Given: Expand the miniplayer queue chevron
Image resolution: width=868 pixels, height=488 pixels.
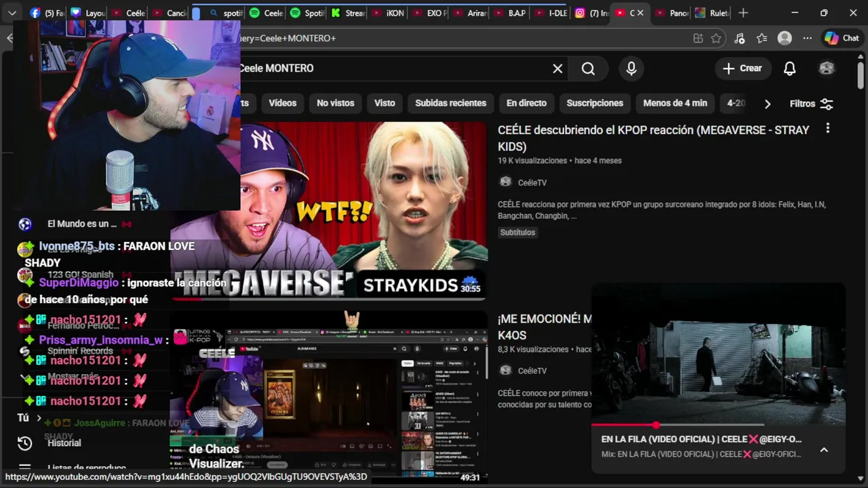Looking at the screenshot, I should [824, 449].
